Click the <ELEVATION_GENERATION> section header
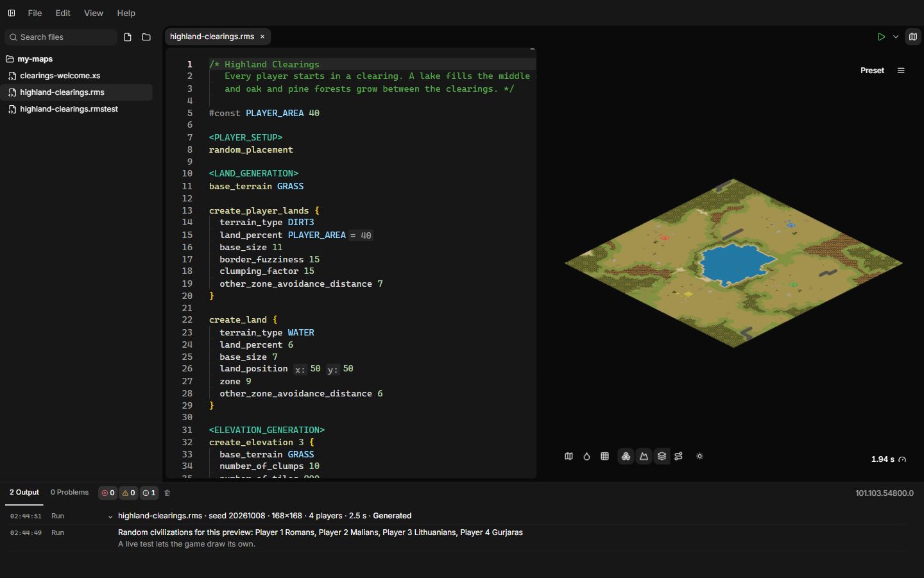 click(x=267, y=430)
